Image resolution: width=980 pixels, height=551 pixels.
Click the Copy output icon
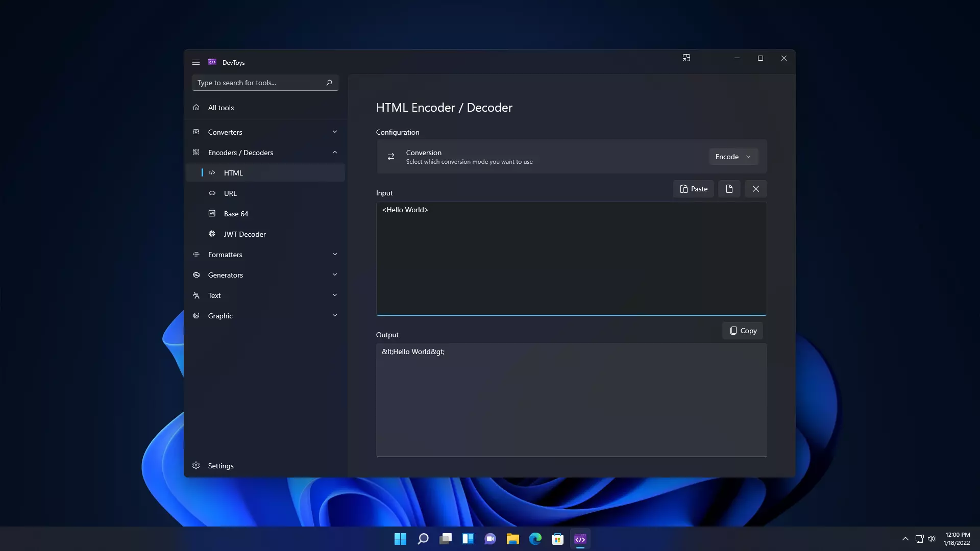(743, 330)
